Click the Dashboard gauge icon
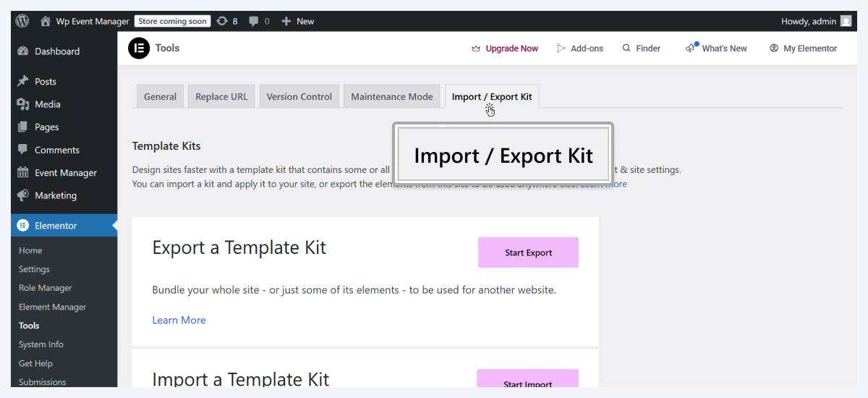The width and height of the screenshot is (868, 398). 22,51
